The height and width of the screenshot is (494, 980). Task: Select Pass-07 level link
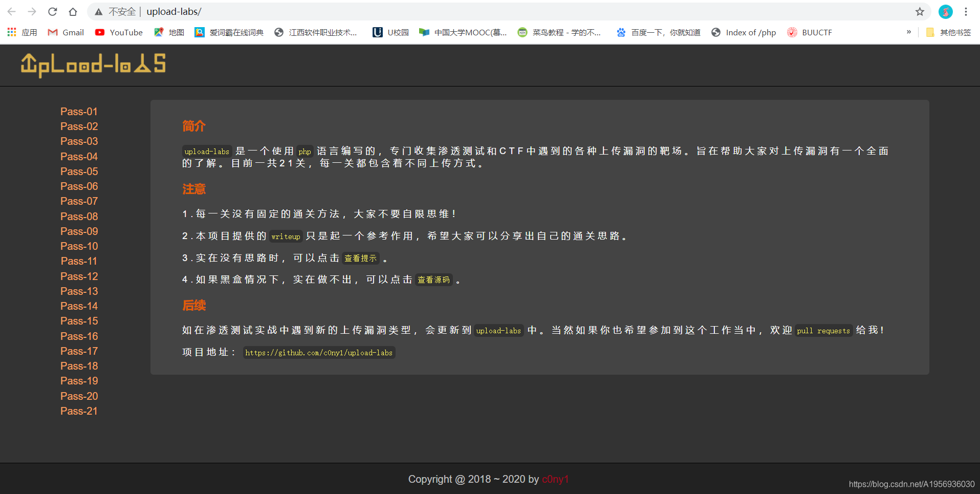[x=79, y=201]
